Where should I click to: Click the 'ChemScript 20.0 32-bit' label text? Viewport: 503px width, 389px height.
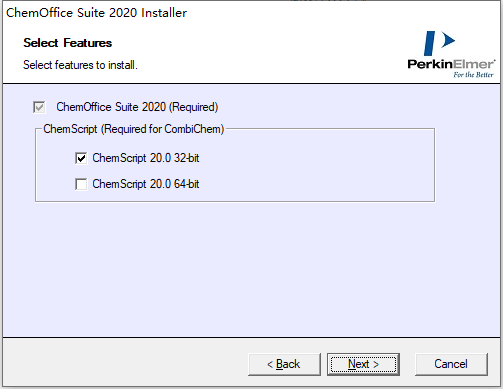(146, 158)
